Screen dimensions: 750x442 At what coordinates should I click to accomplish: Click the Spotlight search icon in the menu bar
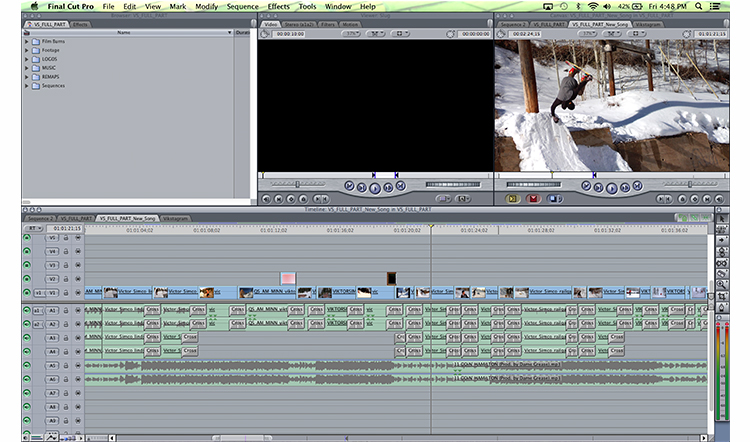(698, 6)
